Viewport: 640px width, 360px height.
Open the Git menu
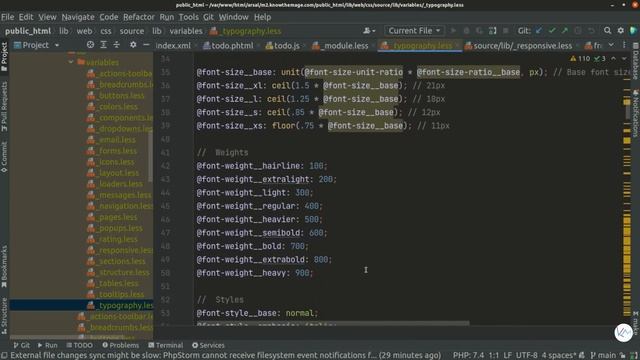click(x=208, y=17)
